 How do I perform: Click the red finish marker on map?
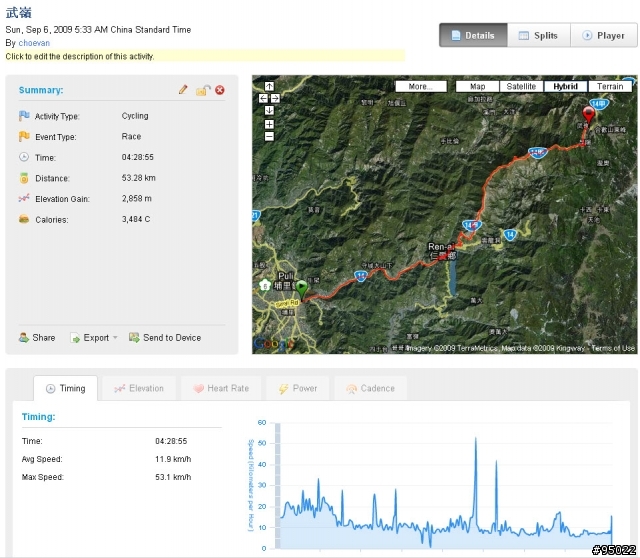tap(588, 115)
